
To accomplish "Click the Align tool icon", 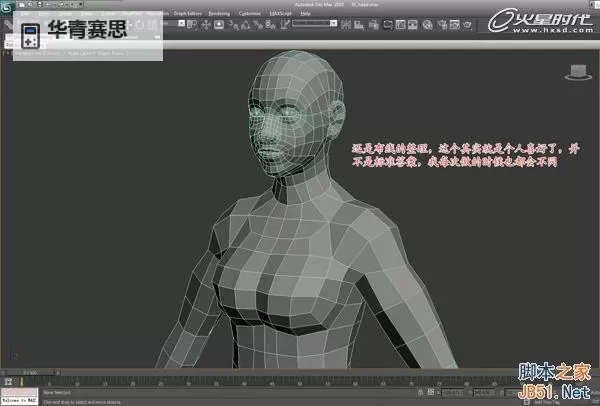I will (x=359, y=25).
